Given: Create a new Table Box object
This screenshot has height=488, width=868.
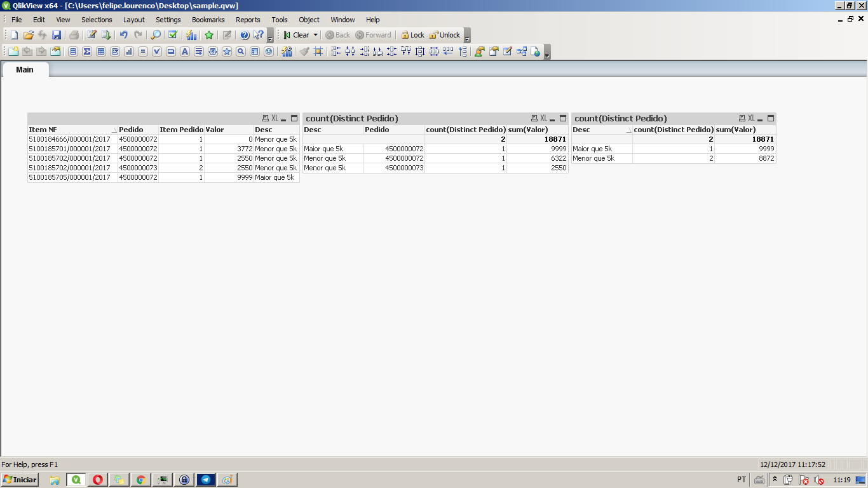Looking at the screenshot, I should [101, 51].
